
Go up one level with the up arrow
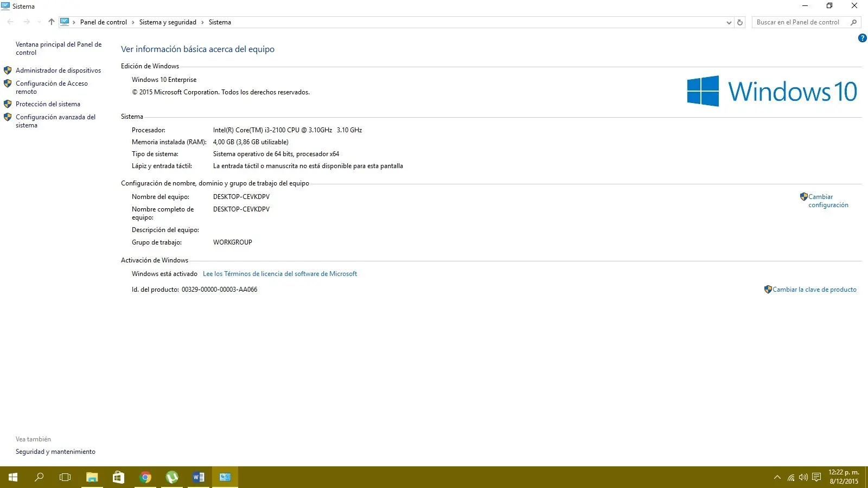[52, 22]
